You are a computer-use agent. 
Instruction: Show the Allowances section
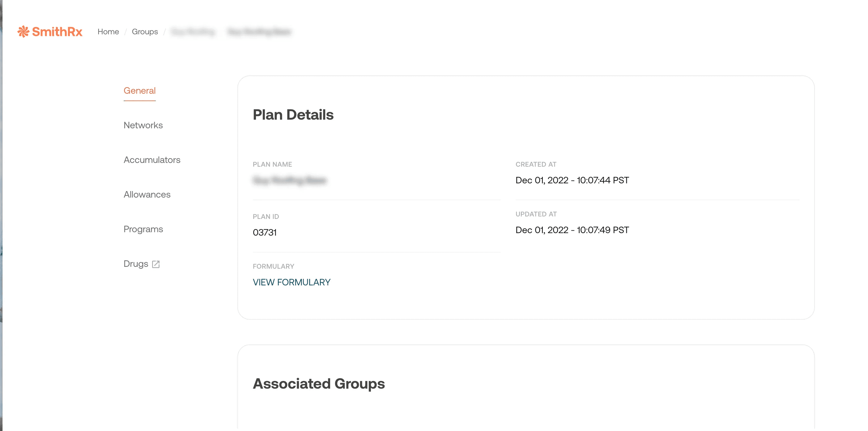[x=147, y=195]
